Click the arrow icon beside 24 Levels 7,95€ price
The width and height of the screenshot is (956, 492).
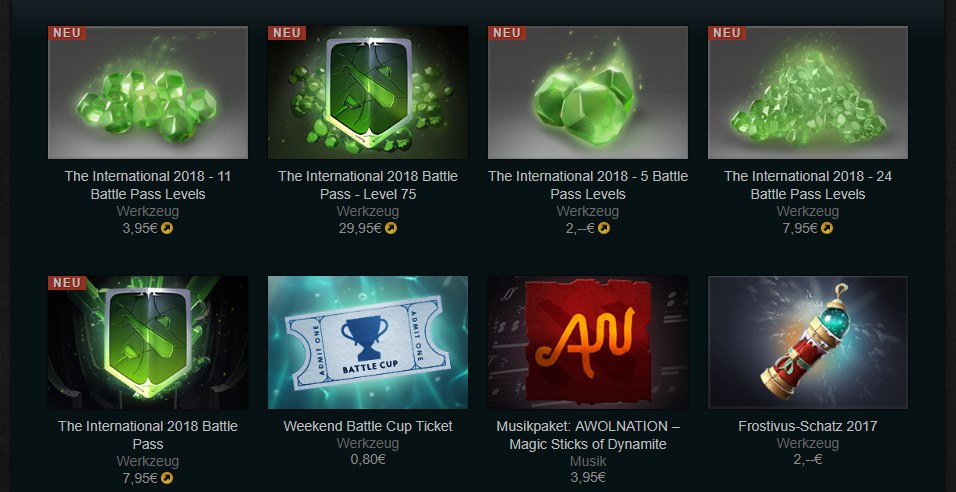(x=827, y=229)
